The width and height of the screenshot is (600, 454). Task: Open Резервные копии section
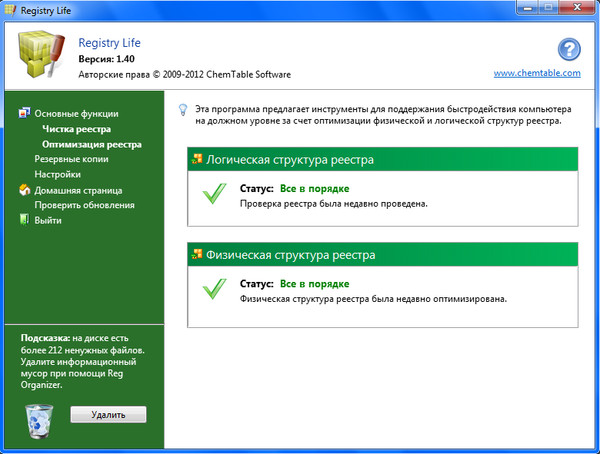72,159
